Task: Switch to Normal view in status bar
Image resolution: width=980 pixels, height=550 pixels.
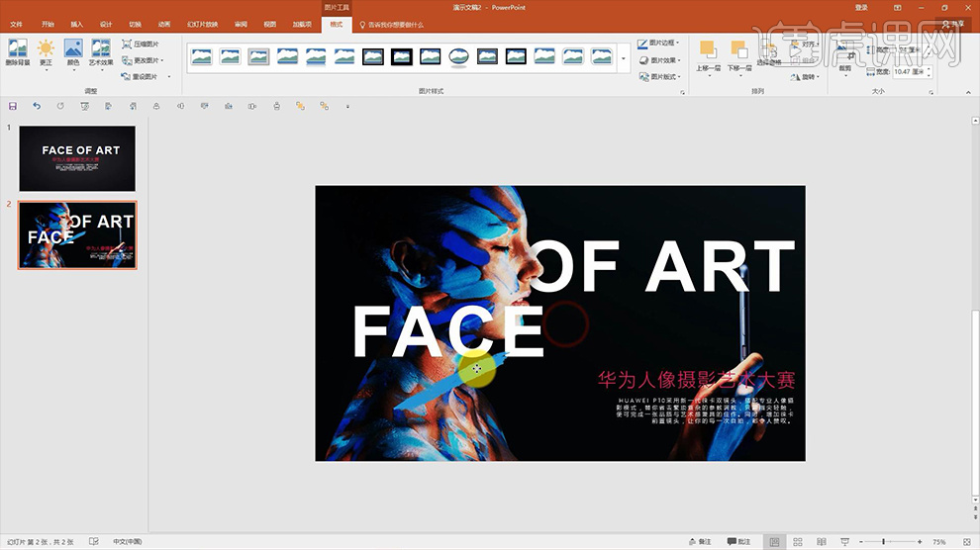Action: (774, 542)
